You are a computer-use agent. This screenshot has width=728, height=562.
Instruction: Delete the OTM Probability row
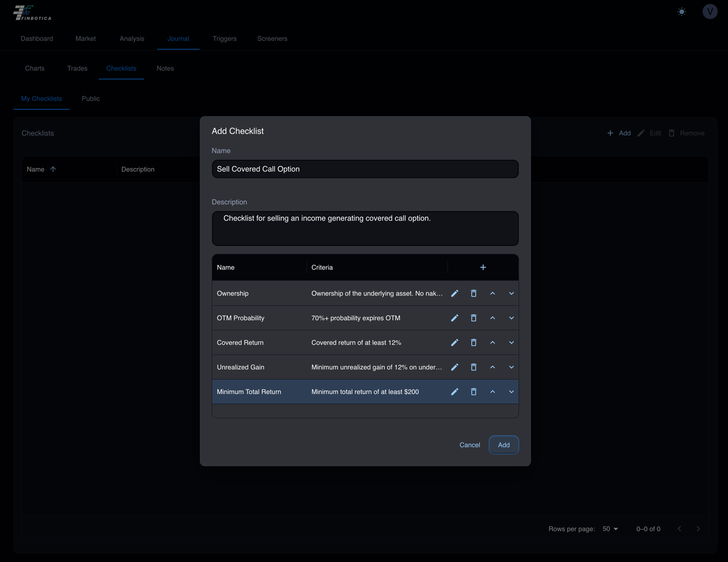click(474, 318)
